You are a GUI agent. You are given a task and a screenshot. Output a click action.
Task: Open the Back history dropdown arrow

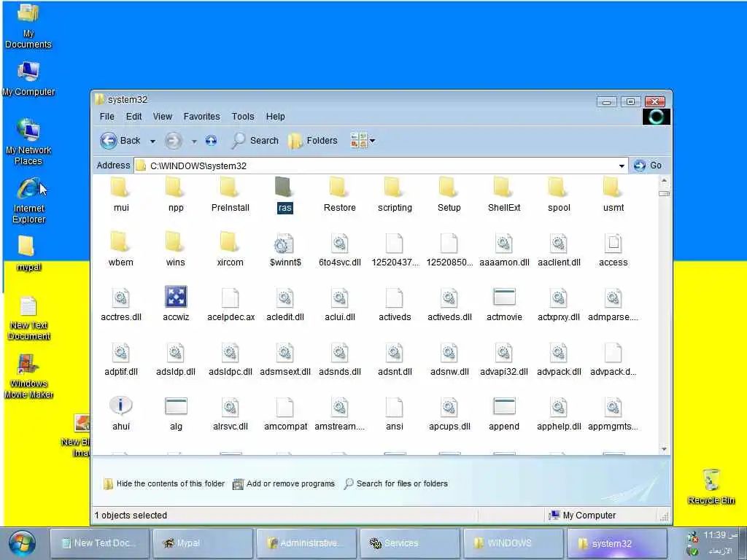click(152, 141)
